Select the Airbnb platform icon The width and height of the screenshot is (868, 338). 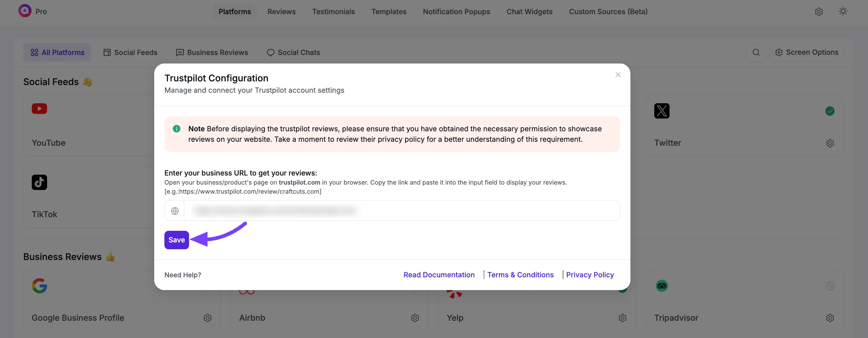point(247,289)
